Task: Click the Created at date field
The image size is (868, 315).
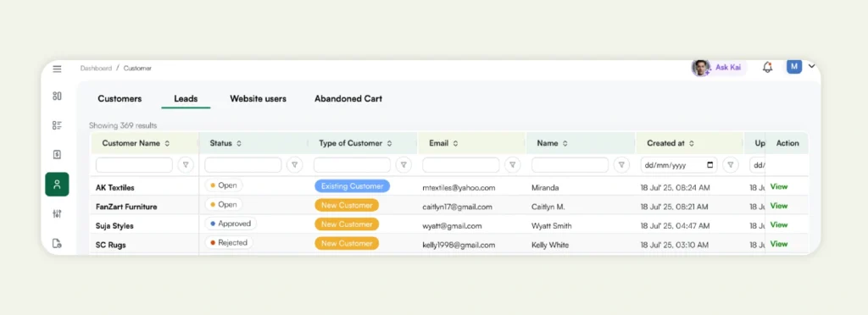Action: click(x=679, y=164)
